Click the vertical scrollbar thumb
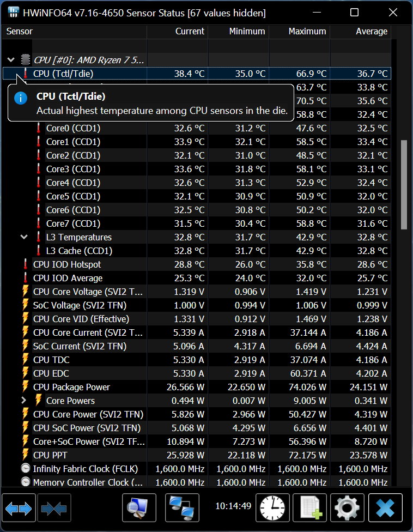The height and width of the screenshot is (532, 413). coord(404,184)
